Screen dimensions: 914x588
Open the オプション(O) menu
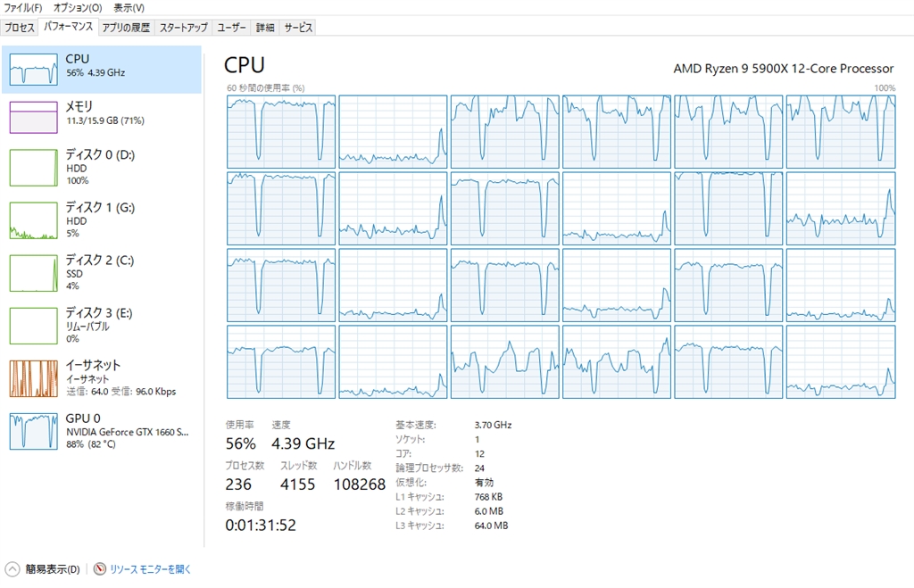click(78, 8)
